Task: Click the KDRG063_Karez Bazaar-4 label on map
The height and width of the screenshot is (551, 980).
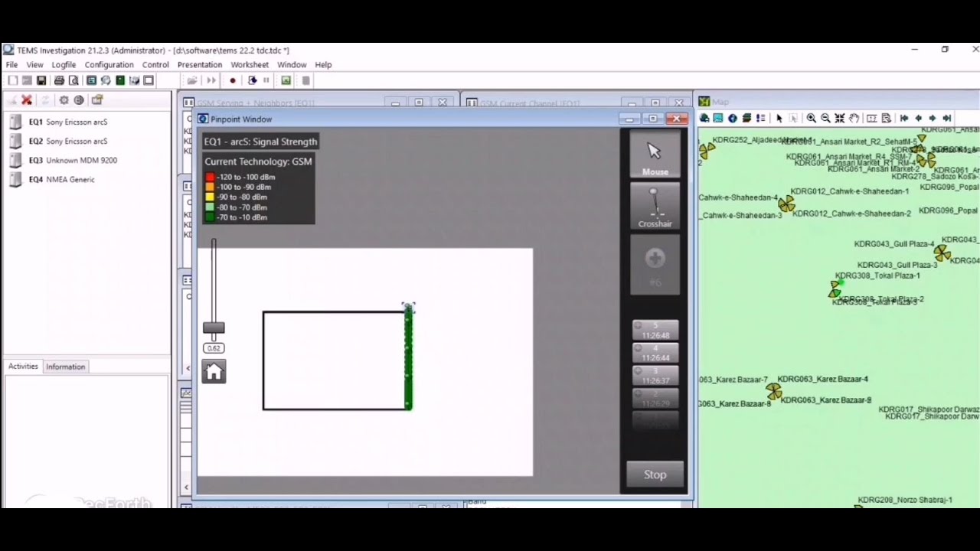Action: point(822,379)
